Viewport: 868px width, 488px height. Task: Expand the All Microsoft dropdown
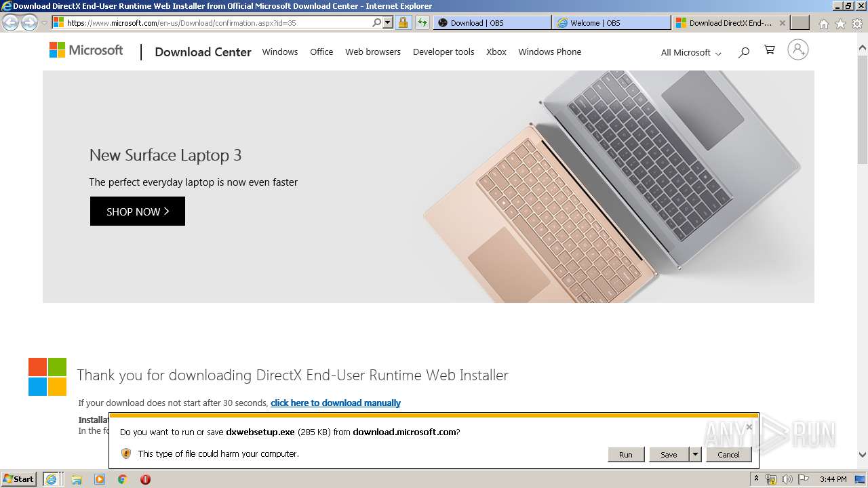[691, 52]
